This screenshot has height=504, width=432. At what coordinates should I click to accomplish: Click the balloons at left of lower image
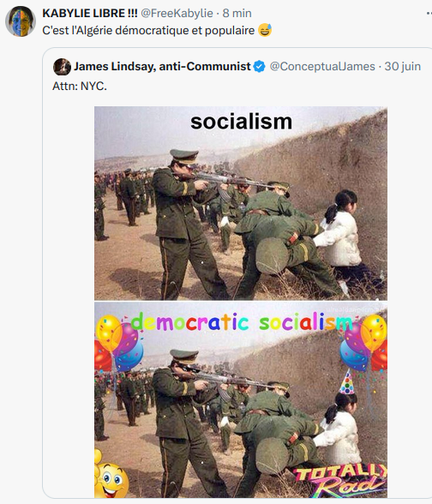118,343
